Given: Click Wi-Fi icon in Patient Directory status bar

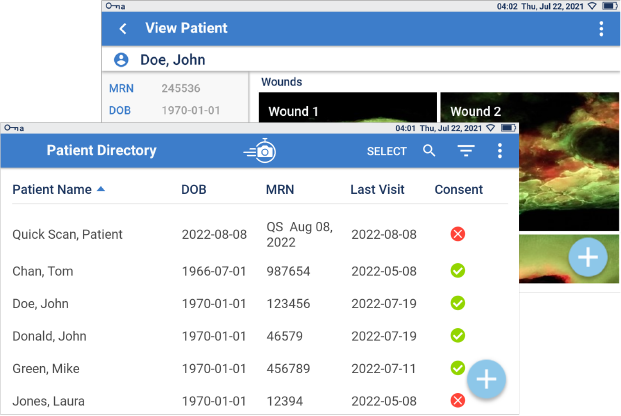Looking at the screenshot, I should pos(490,128).
